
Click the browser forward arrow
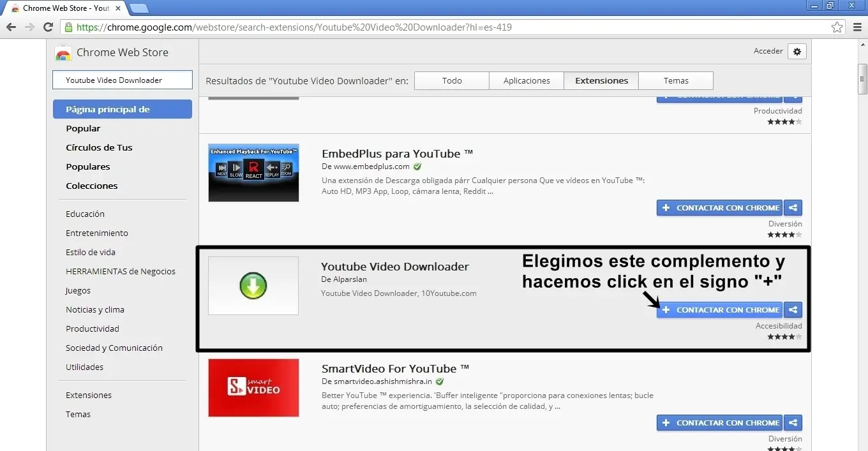pyautogui.click(x=29, y=27)
